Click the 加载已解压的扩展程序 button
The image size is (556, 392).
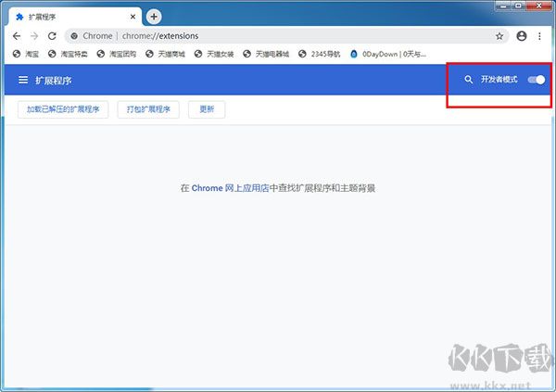pos(63,109)
